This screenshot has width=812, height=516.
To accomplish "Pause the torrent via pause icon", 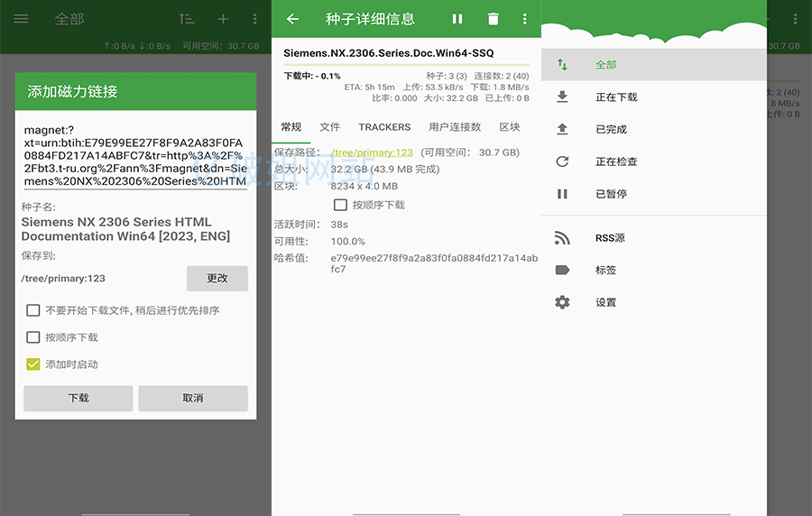I will (457, 19).
